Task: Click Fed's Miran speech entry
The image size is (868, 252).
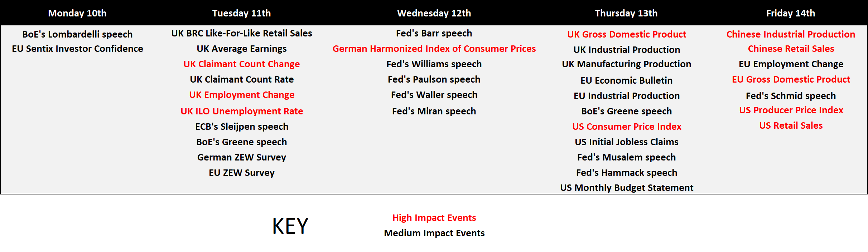Action: click(434, 111)
